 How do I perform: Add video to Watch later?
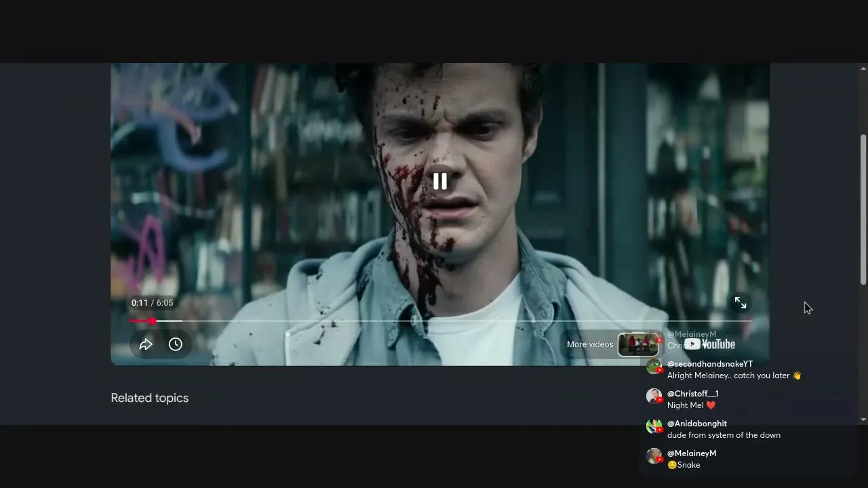click(176, 344)
